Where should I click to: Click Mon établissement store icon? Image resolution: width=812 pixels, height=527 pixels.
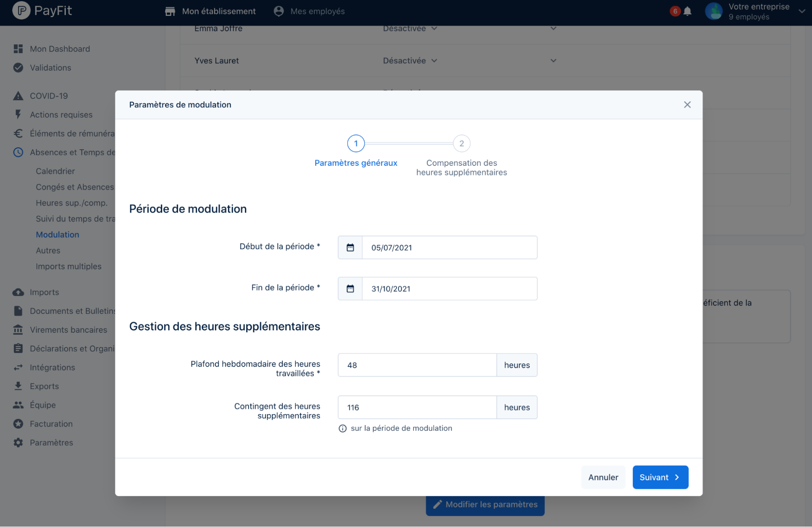[170, 11]
